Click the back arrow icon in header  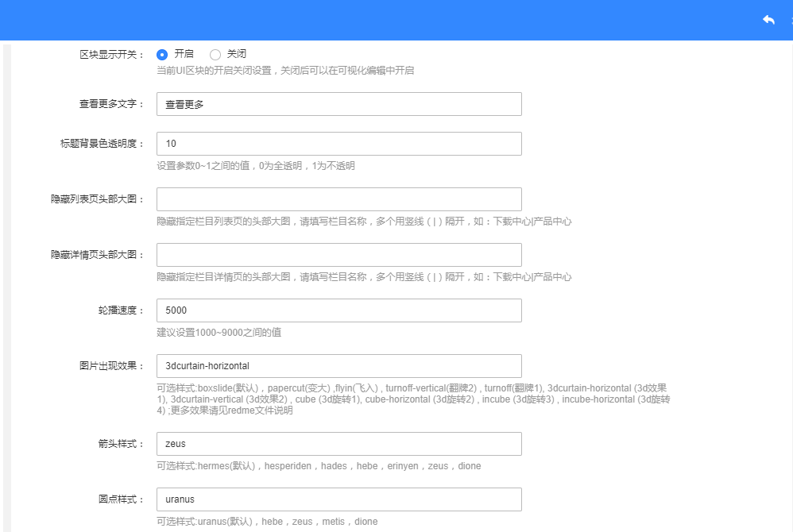point(768,20)
